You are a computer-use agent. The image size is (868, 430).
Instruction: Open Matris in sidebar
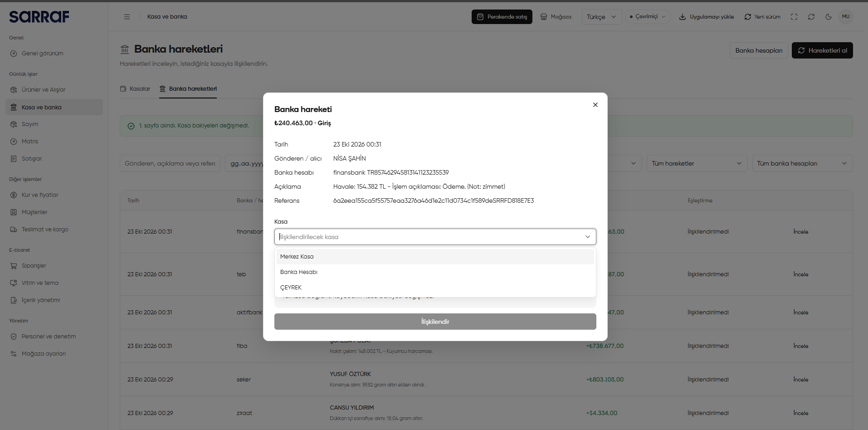tap(54, 142)
